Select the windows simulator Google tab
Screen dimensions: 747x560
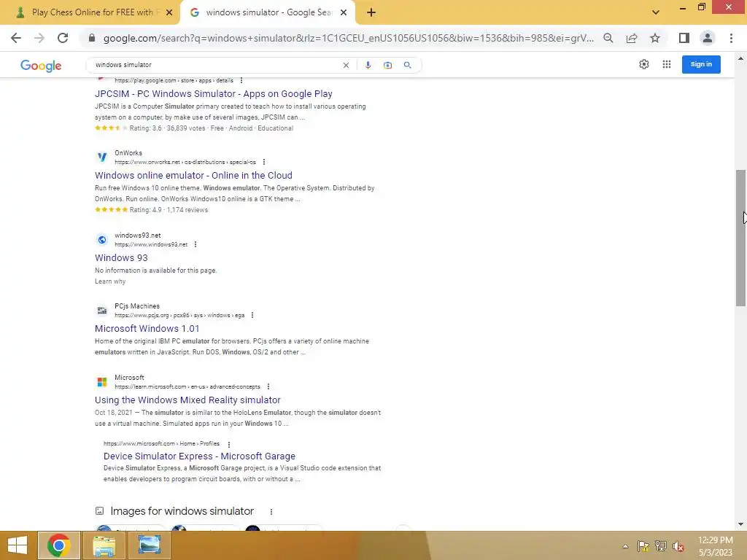point(267,12)
